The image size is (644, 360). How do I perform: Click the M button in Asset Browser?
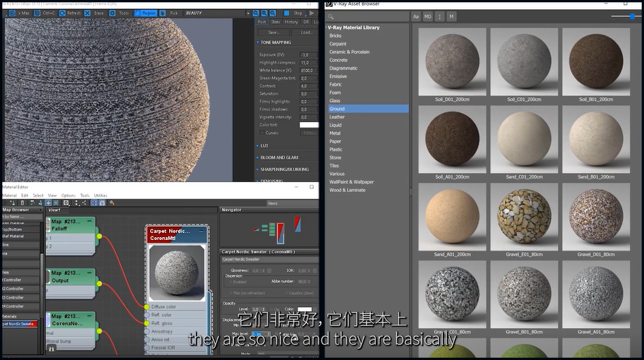click(451, 17)
